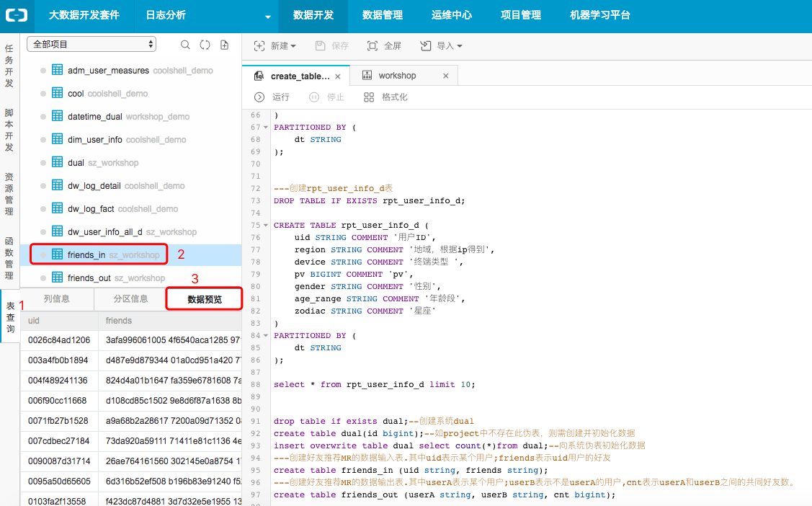Click the uid column header
812x506 pixels.
click(x=60, y=321)
